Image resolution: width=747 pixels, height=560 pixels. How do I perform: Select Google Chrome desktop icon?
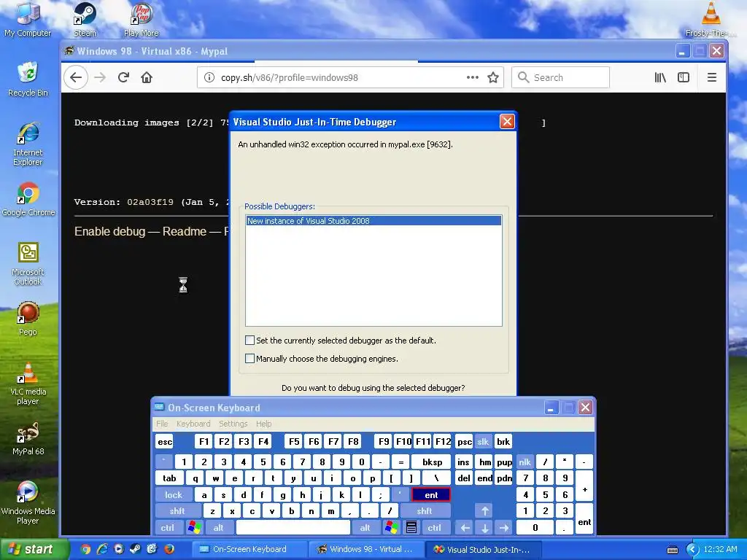click(28, 199)
